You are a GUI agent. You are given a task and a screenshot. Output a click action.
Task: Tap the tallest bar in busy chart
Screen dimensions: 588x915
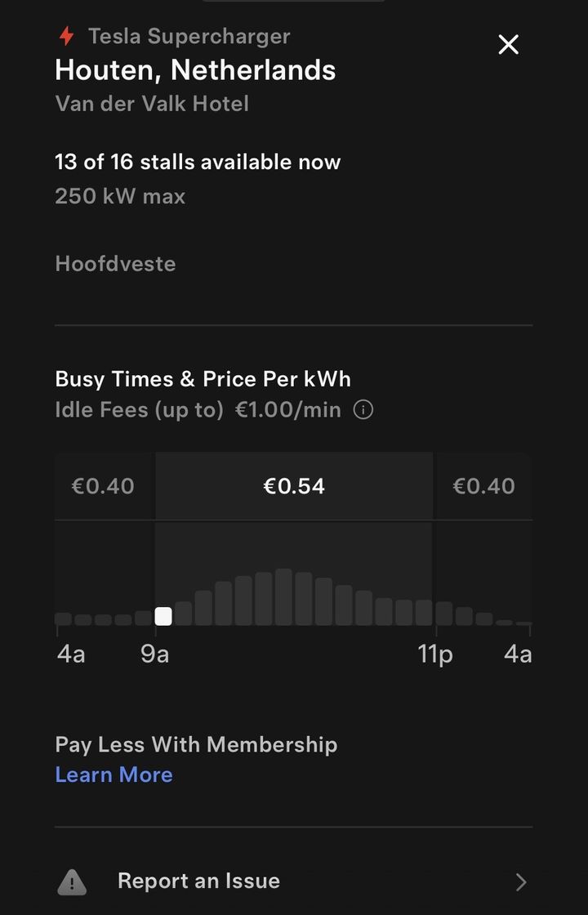point(283,597)
